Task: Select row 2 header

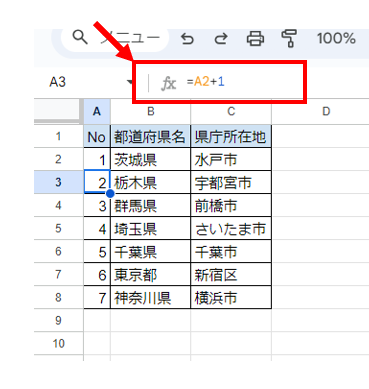Action: click(x=58, y=159)
